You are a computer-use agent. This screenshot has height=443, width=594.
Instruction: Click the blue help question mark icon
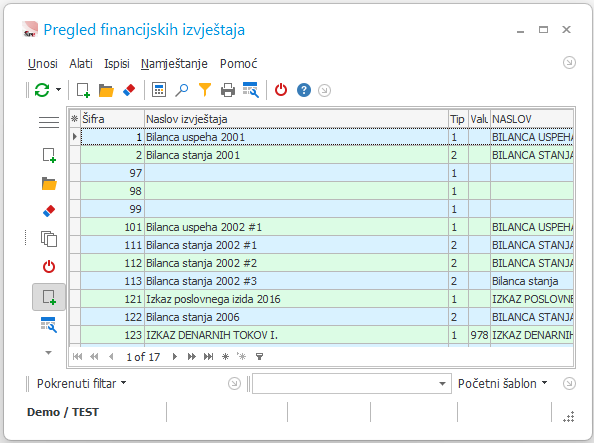click(304, 90)
